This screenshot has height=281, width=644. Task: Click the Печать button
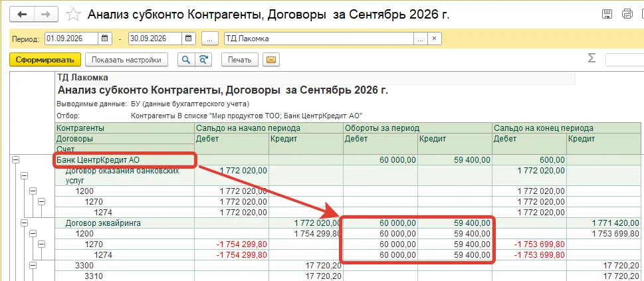pos(239,60)
